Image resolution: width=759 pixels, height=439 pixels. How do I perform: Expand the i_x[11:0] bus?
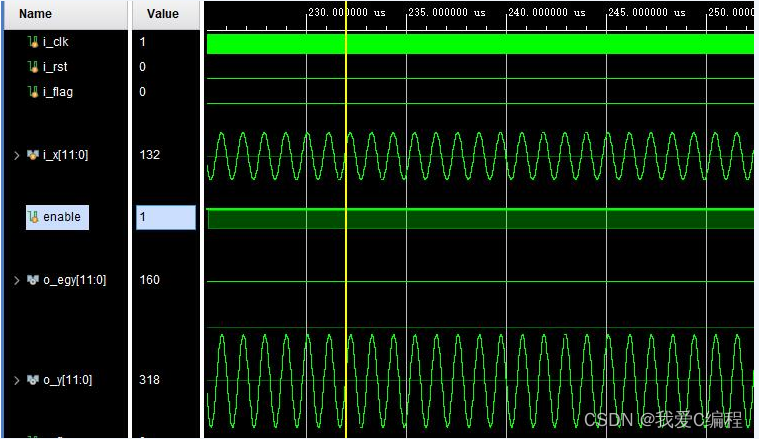coord(15,155)
